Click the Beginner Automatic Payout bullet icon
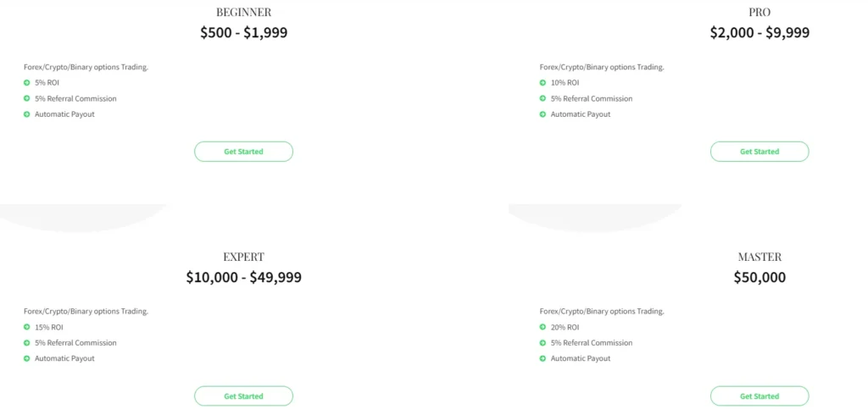This screenshot has height=415, width=868. click(27, 114)
